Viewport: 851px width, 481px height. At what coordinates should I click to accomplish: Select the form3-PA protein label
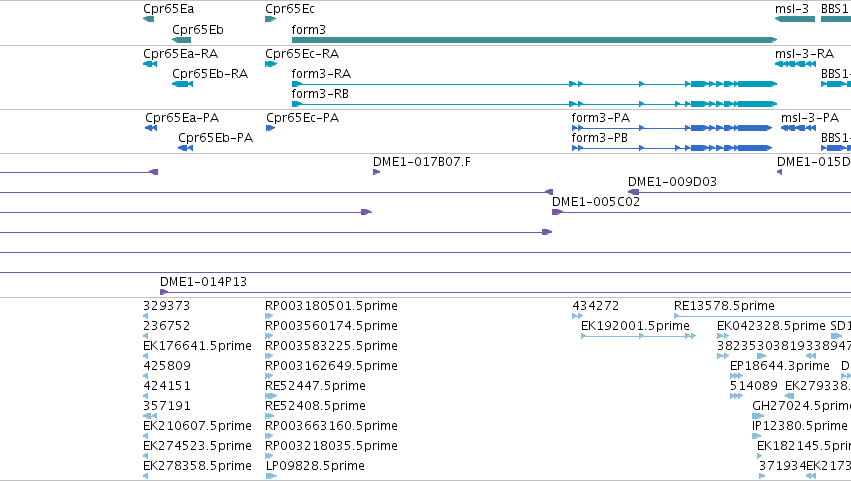coord(601,118)
